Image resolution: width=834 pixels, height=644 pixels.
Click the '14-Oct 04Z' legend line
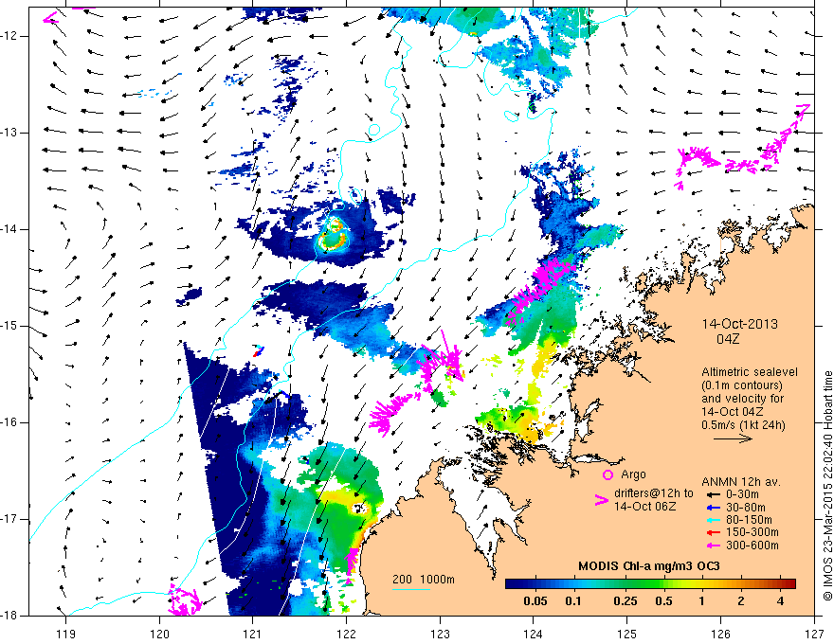(733, 412)
